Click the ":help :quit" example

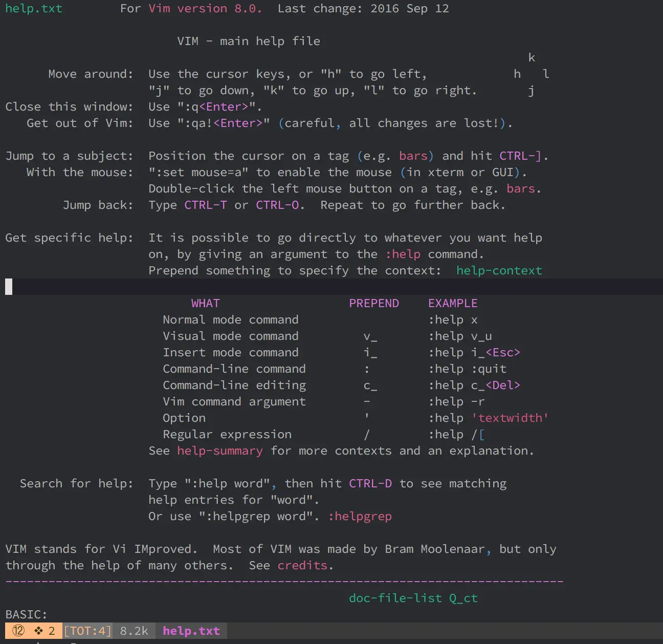[x=467, y=369]
